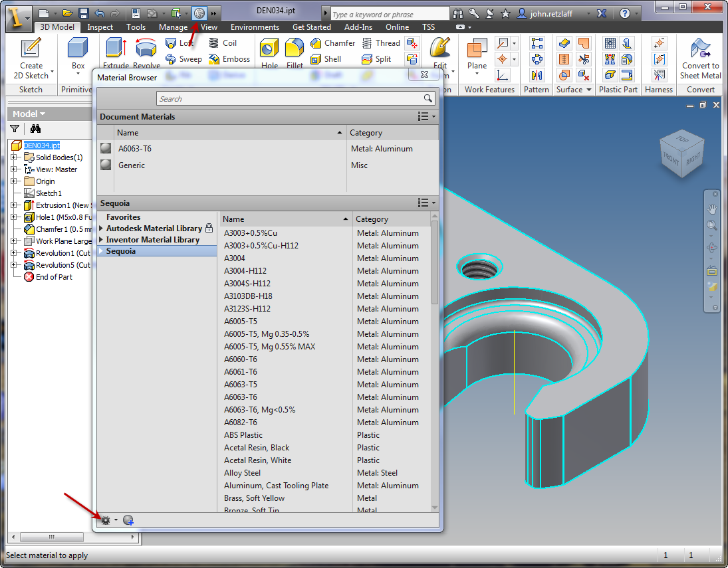Open the Get Started tab
This screenshot has height=568, width=728.
[312, 27]
